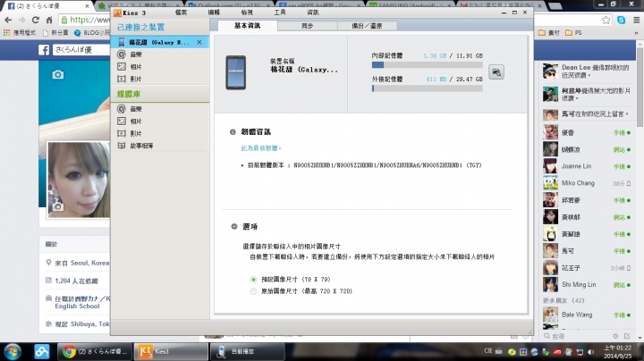This screenshot has width=644, height=361.
Task: Select the 79 X 79 image size option
Action: [x=253, y=280]
